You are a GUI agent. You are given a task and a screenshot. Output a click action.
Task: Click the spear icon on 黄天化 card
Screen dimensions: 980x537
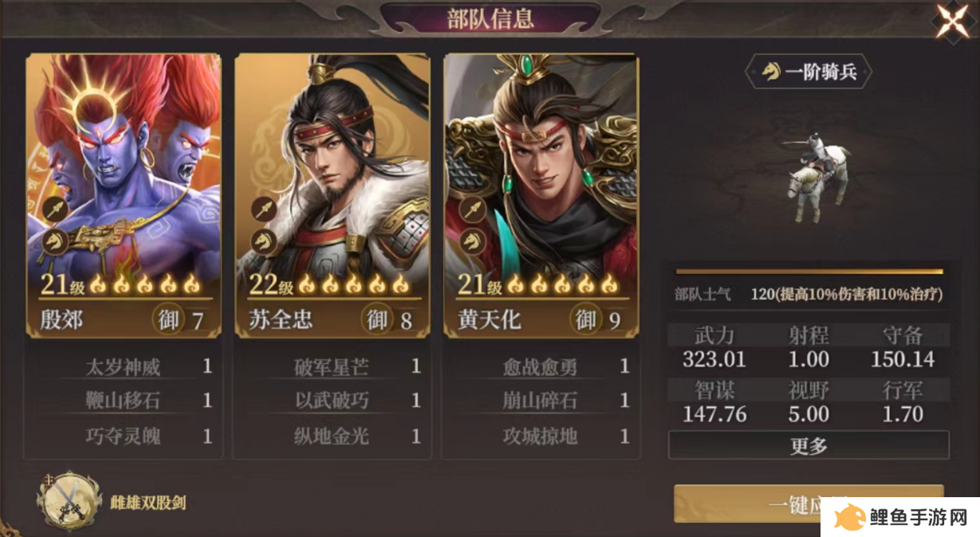point(471,210)
